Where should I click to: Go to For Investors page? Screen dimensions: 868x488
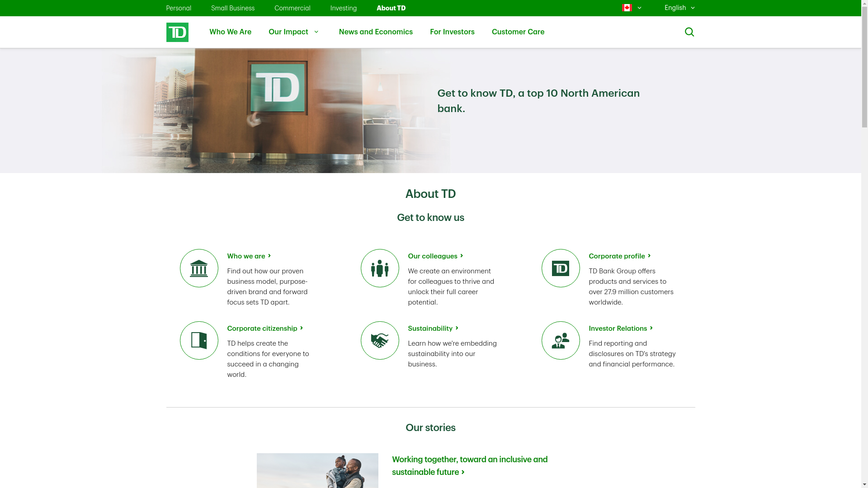(452, 32)
